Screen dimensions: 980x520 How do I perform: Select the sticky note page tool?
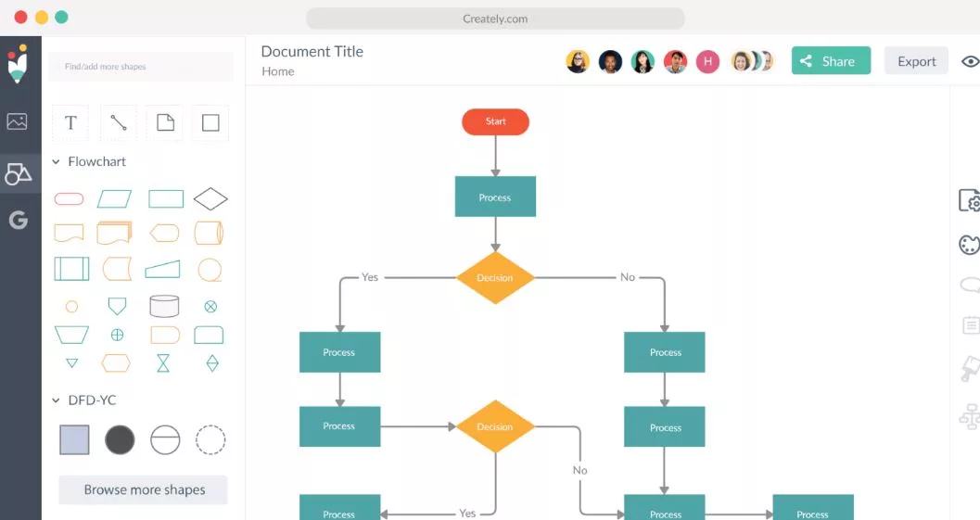tap(165, 122)
